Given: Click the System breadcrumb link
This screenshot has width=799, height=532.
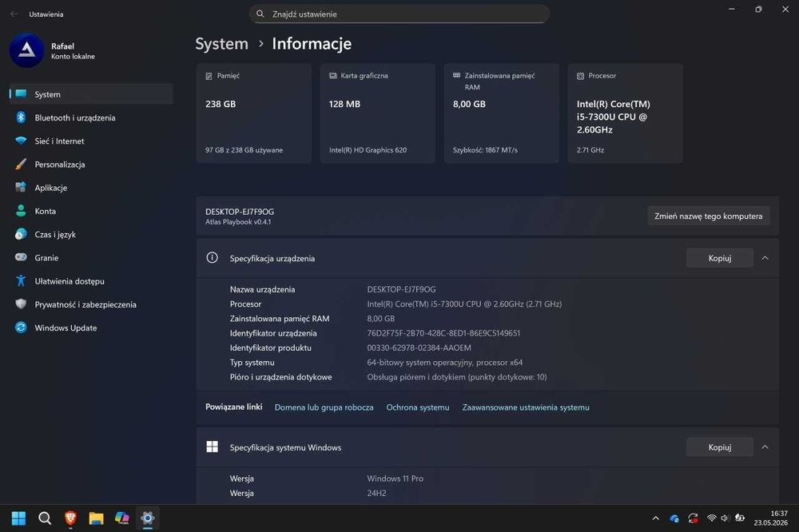Looking at the screenshot, I should (221, 44).
